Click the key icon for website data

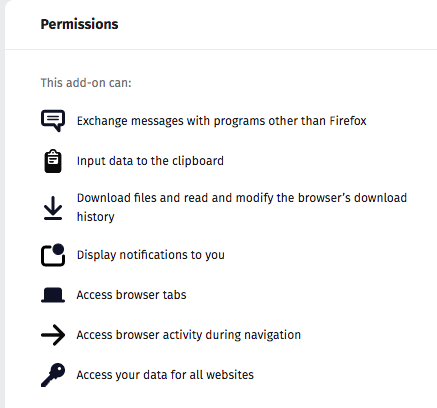53,375
